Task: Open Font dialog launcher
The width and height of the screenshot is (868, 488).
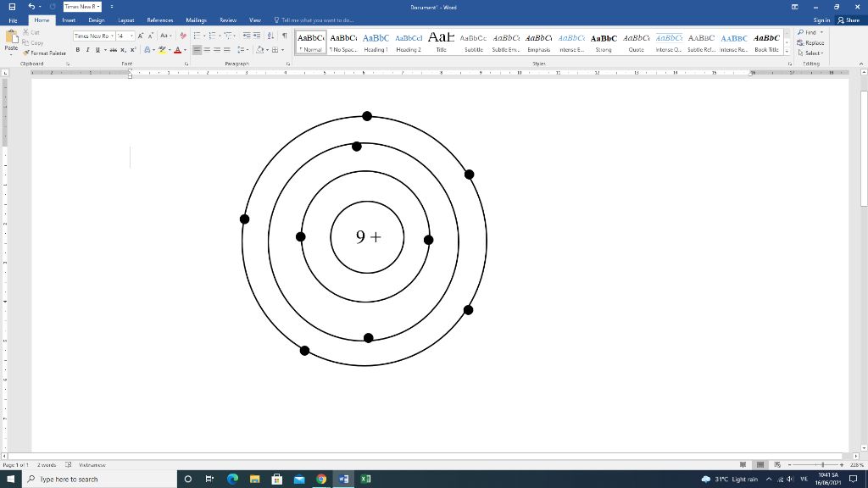Action: 186,64
